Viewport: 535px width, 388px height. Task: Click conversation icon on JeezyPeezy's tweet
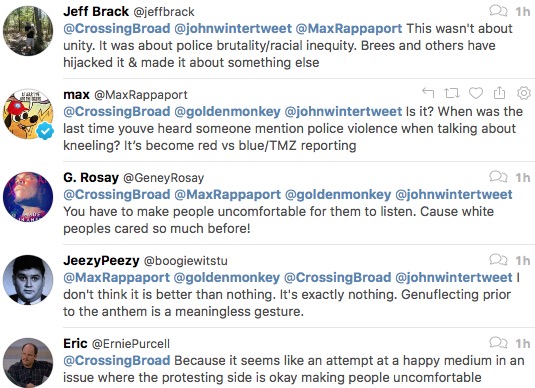(498, 260)
